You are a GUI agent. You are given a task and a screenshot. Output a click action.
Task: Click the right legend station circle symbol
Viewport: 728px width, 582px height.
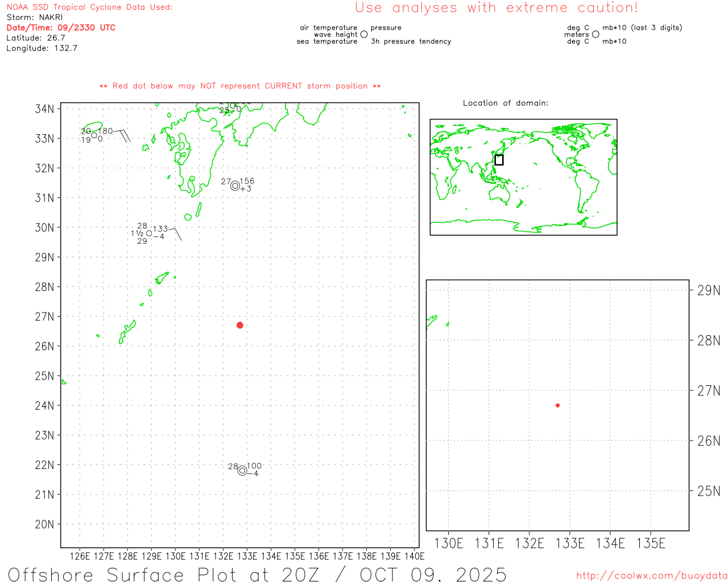click(595, 35)
